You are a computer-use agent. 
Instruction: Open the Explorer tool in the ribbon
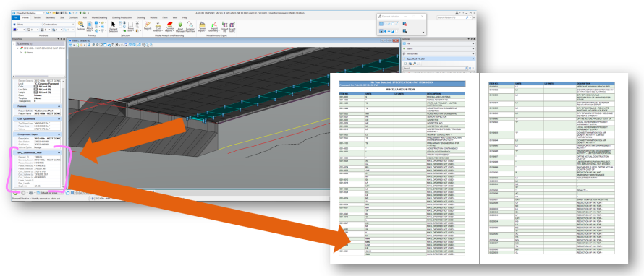(x=80, y=26)
